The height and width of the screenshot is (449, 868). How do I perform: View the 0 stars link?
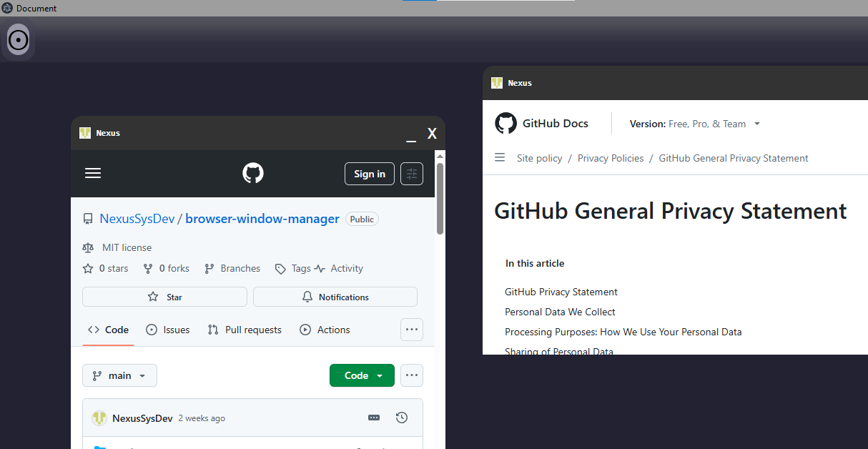point(106,268)
